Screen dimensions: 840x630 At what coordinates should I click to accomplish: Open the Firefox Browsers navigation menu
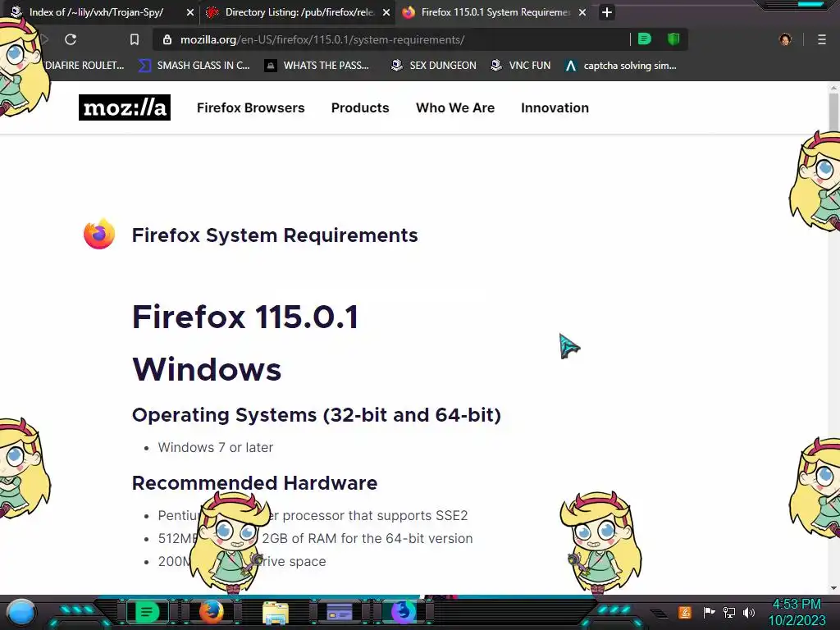tap(251, 107)
